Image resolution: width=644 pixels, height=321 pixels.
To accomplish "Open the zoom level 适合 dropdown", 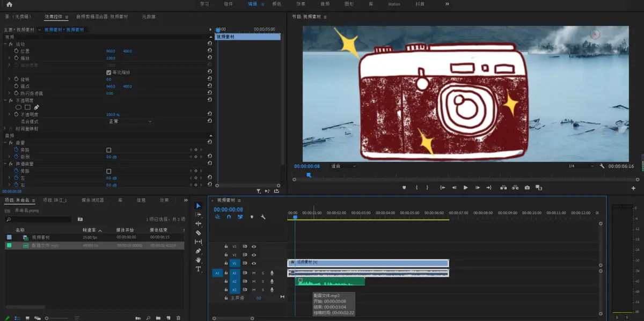I will tap(343, 166).
